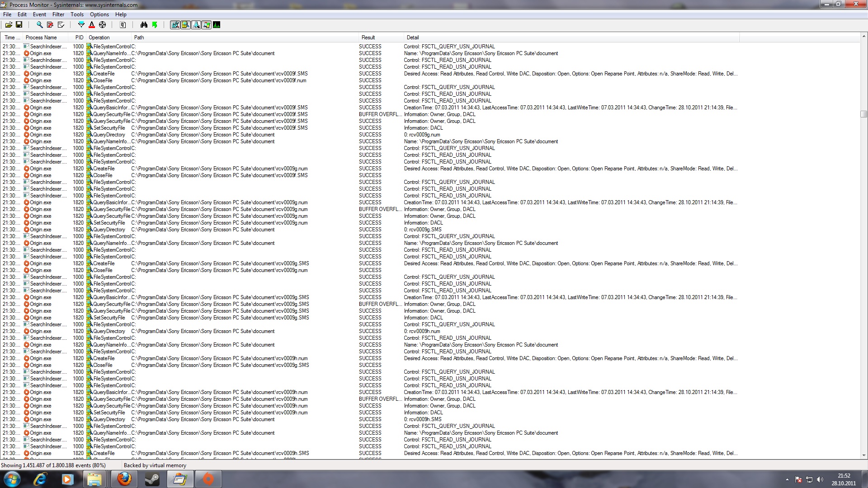Open the Filter funnel dialog
This screenshot has height=488, width=868.
pyautogui.click(x=81, y=25)
